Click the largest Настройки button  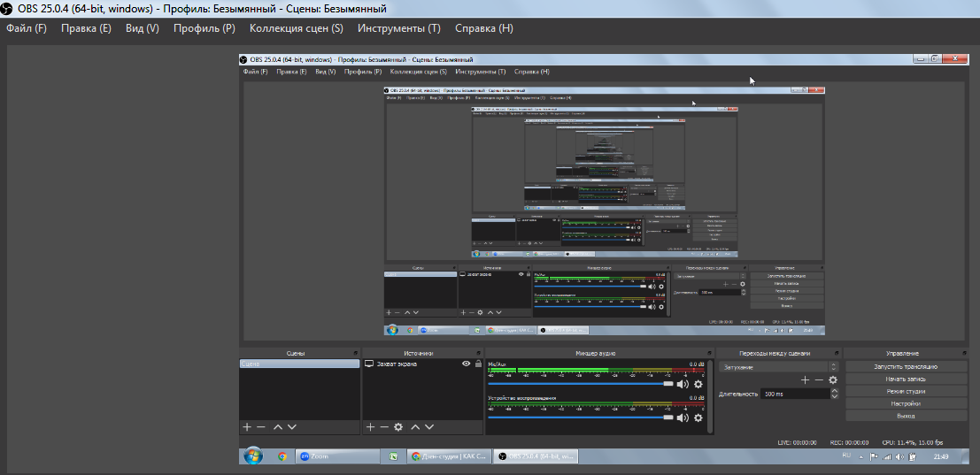click(906, 404)
